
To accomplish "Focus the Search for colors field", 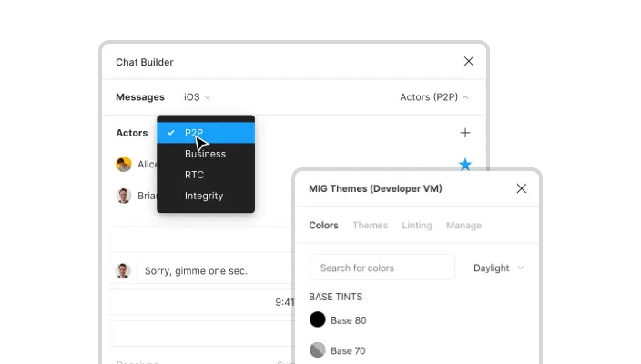I will point(382,268).
